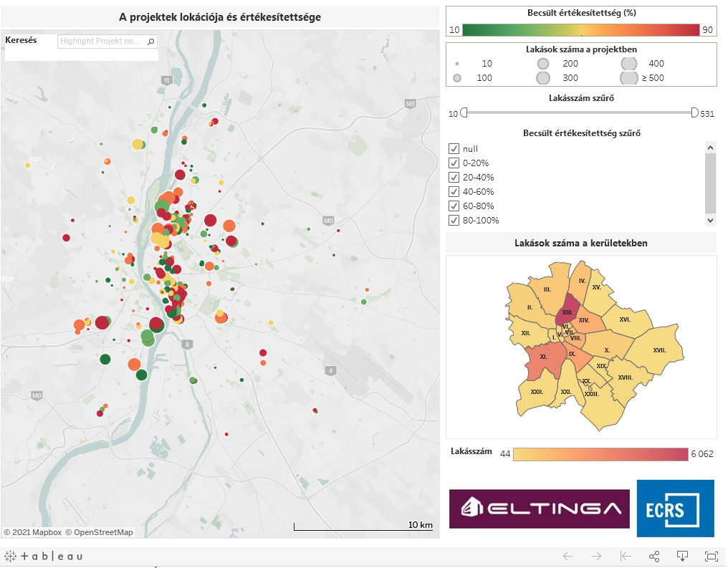Screen dimensions: 728x568
Task: Click the search magnifier in highlight box
Action: pos(150,42)
